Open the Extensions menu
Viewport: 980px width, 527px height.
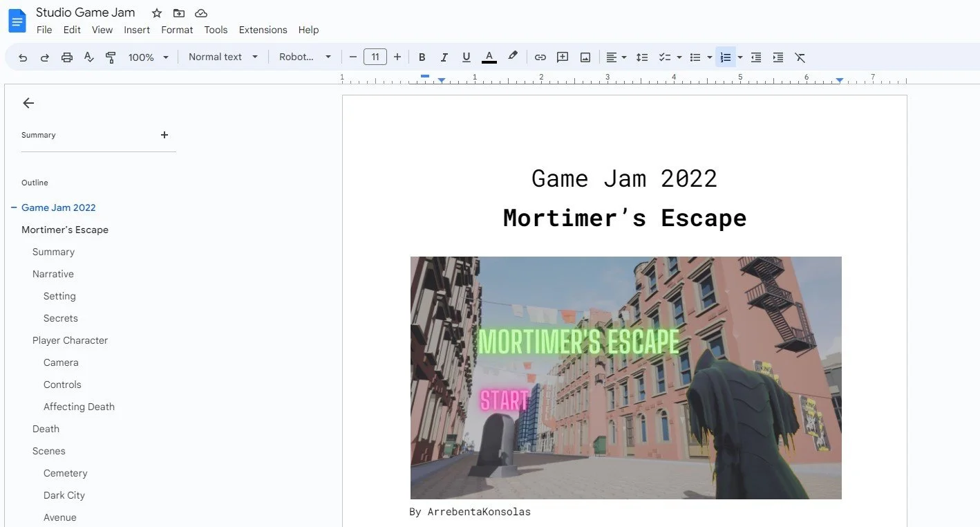[263, 30]
